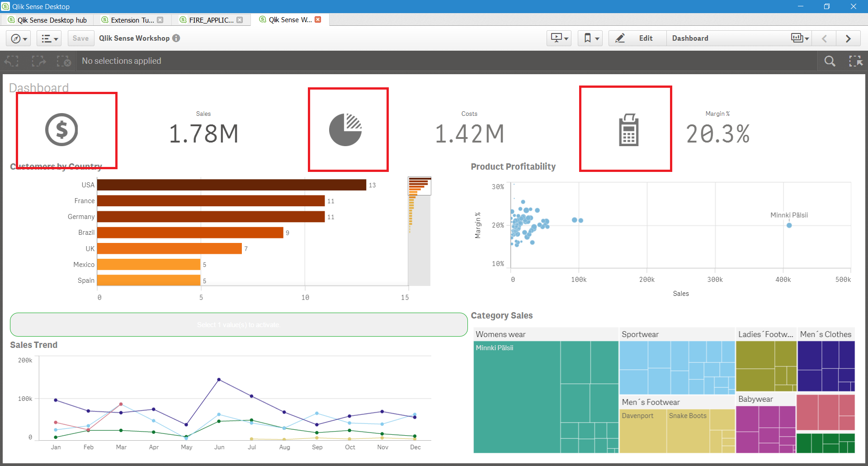
Task: Switch to the Qlik Sense Desktop hub tab
Action: click(x=47, y=19)
